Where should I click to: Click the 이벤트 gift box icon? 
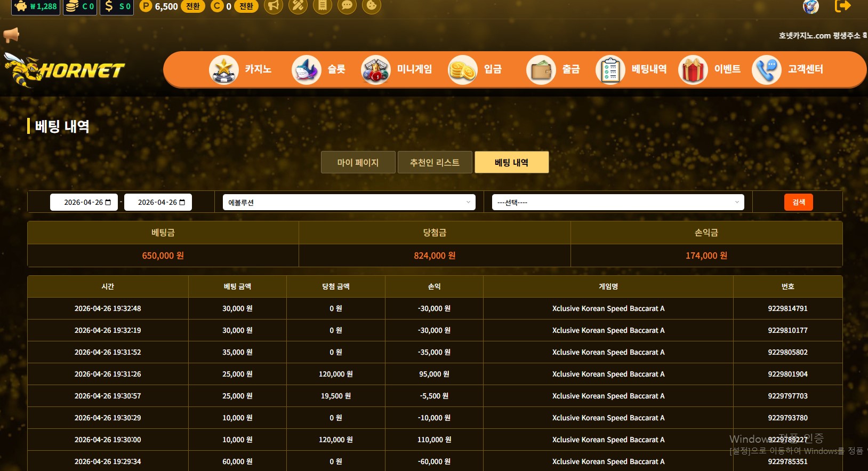[693, 70]
